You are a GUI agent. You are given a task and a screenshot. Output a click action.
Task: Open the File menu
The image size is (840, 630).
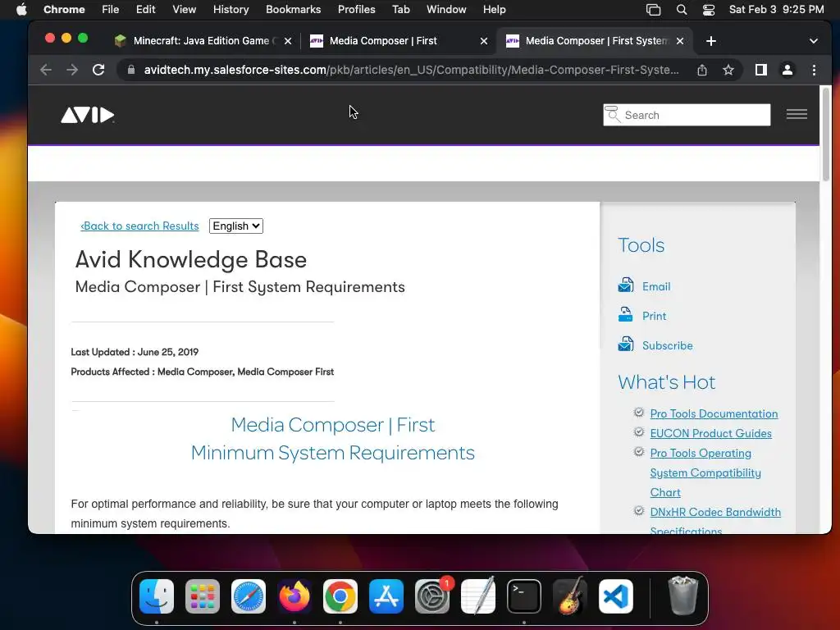click(x=111, y=10)
